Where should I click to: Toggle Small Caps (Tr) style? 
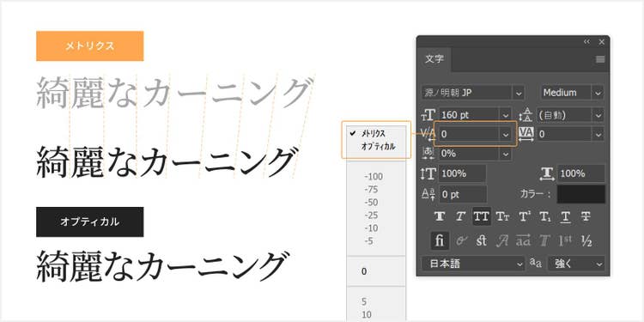[502, 216]
